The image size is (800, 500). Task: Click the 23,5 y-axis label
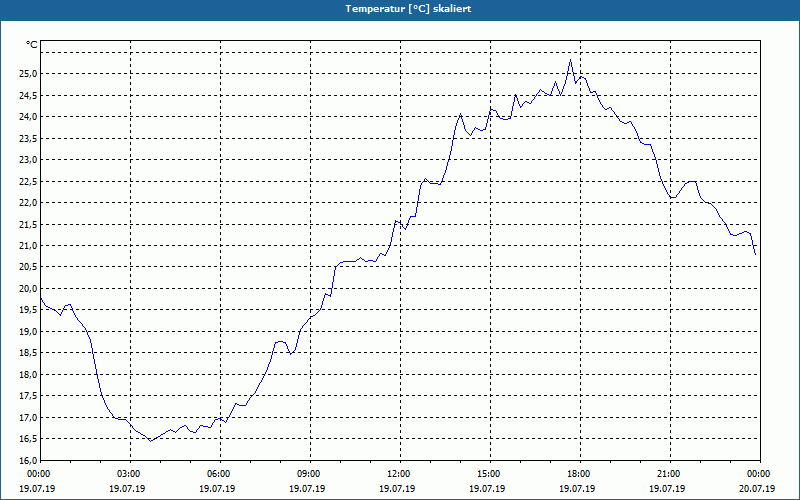point(28,138)
